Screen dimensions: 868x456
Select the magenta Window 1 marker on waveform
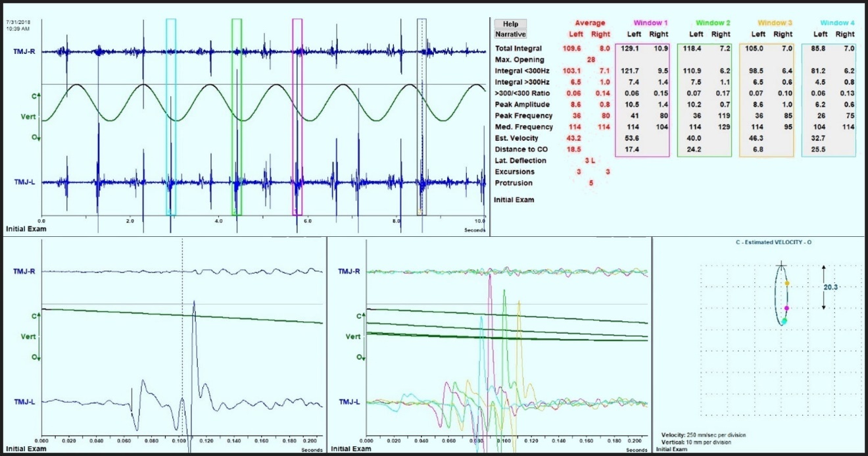[297, 116]
